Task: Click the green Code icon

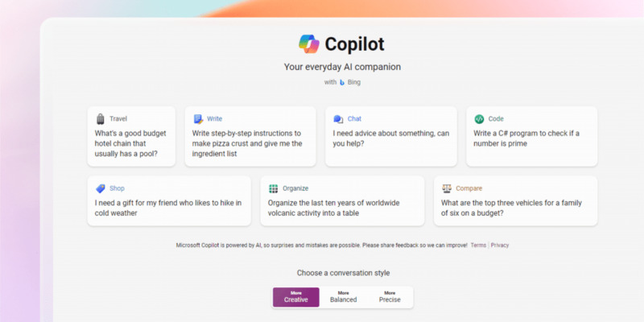Action: tap(479, 119)
